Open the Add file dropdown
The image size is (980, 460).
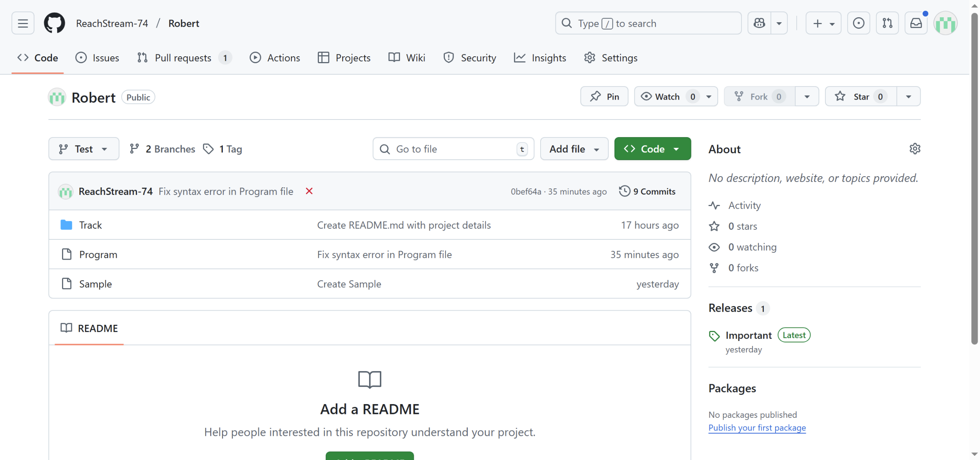(574, 149)
